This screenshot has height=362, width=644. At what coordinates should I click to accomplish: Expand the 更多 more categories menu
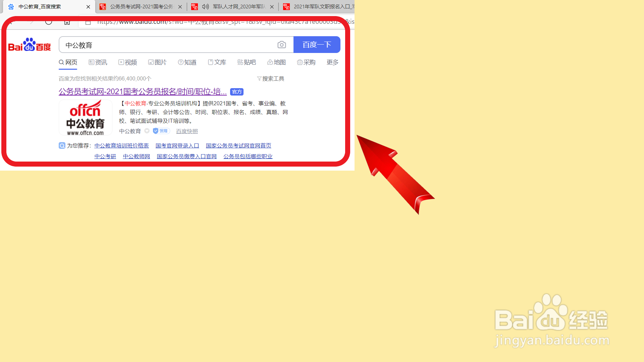coord(332,62)
